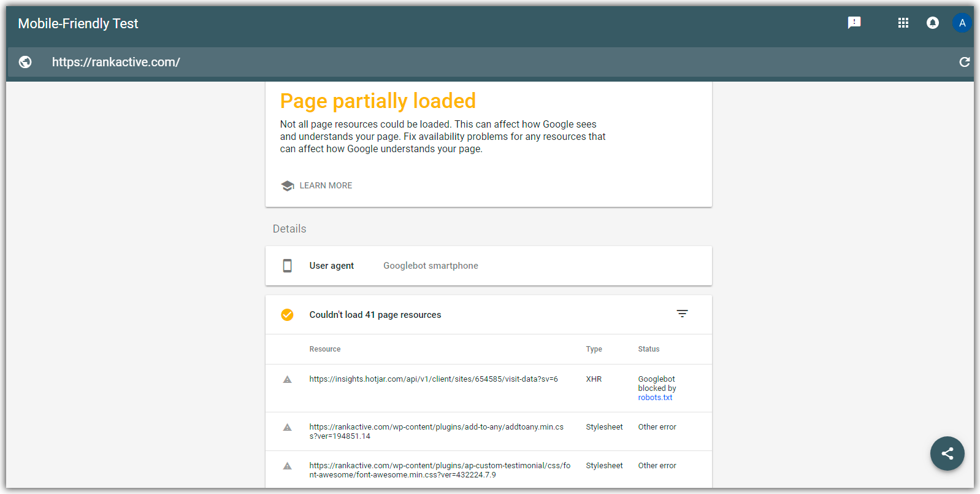The width and height of the screenshot is (980, 494).
Task: Open the filter icon for page resources
Action: tap(682, 314)
